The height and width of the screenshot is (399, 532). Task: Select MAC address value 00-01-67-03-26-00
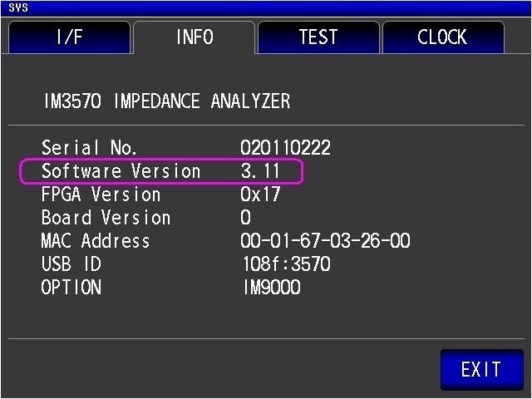click(x=325, y=241)
